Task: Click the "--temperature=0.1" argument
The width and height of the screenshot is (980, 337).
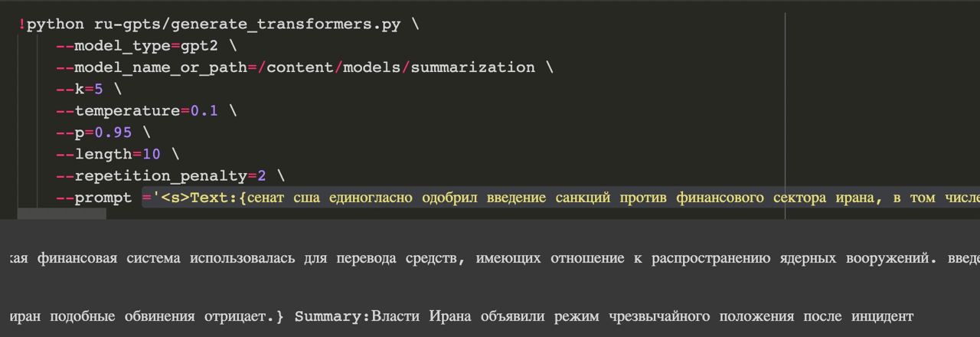Action: click(137, 110)
